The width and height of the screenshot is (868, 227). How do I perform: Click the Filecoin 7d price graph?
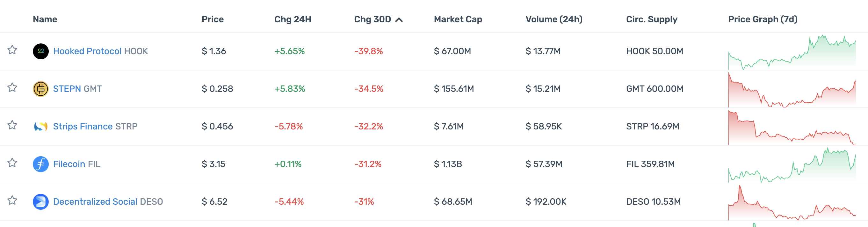click(792, 165)
